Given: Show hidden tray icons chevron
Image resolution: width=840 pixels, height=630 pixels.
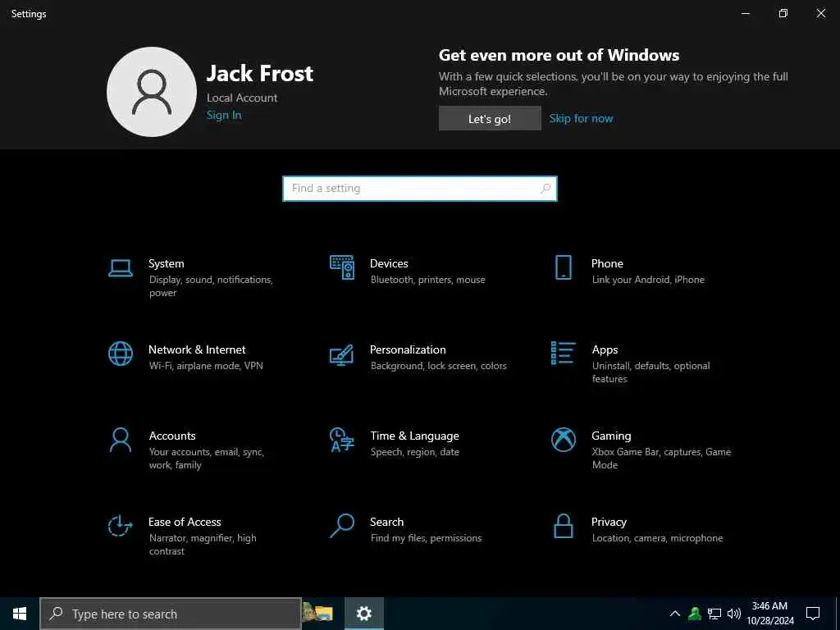Looking at the screenshot, I should 675,614.
